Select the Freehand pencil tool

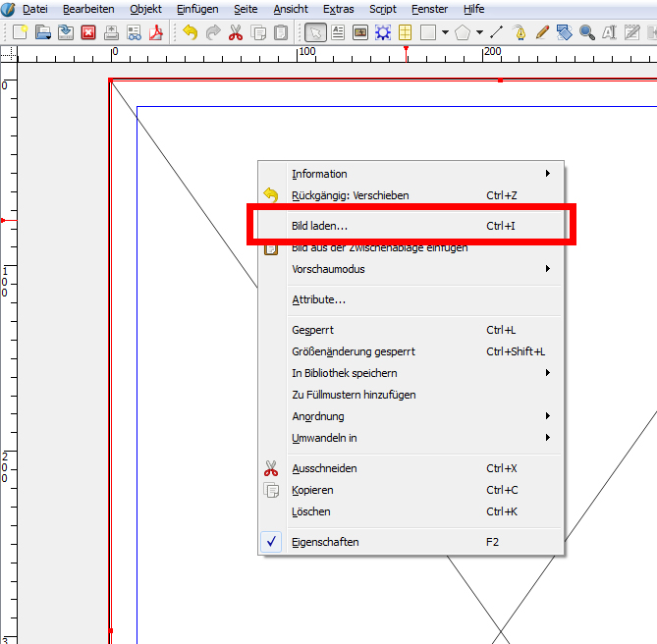(x=541, y=32)
